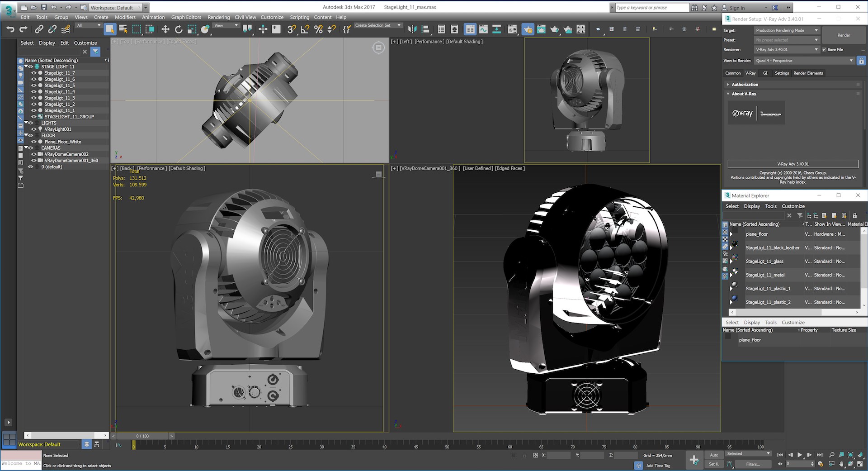Switch to the GI tab in Render Setup

pos(765,73)
